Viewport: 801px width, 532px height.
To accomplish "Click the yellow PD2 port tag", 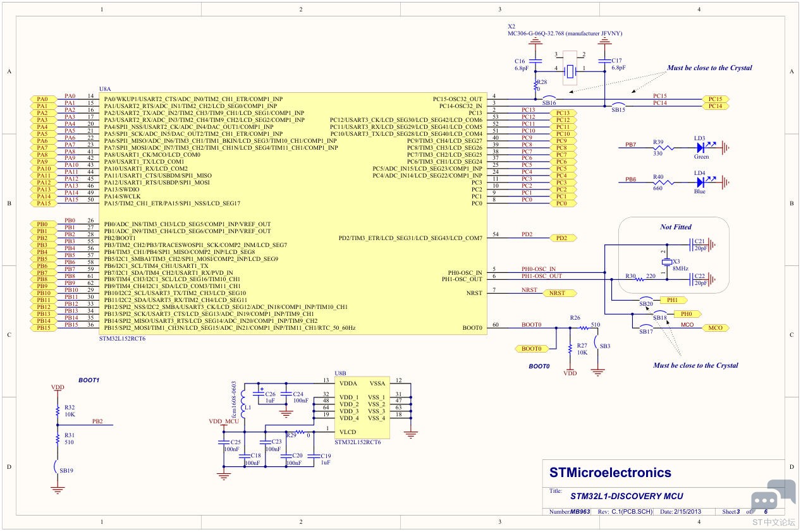I will pos(563,238).
